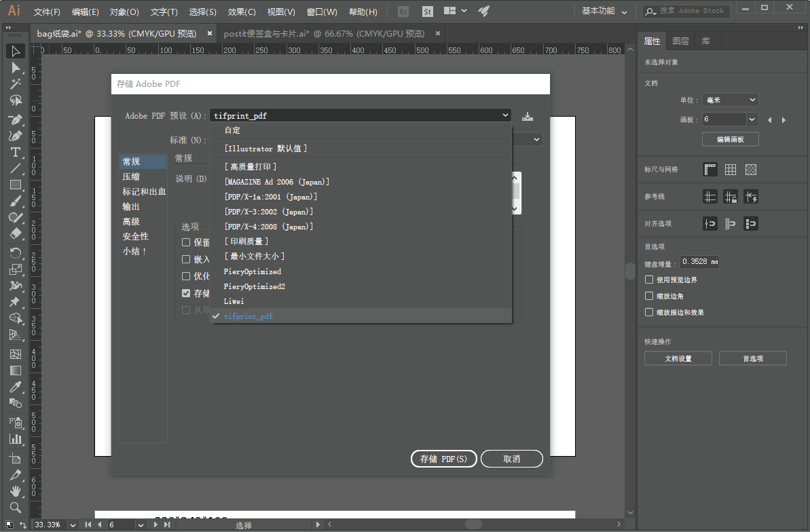
Task: Click the 文档设置 button
Action: tap(678, 358)
